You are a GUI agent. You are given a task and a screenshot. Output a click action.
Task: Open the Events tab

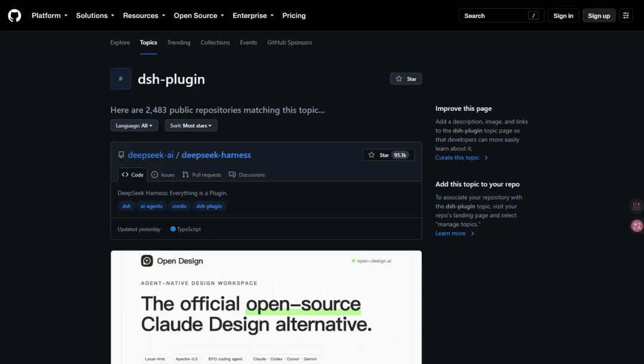pos(249,42)
